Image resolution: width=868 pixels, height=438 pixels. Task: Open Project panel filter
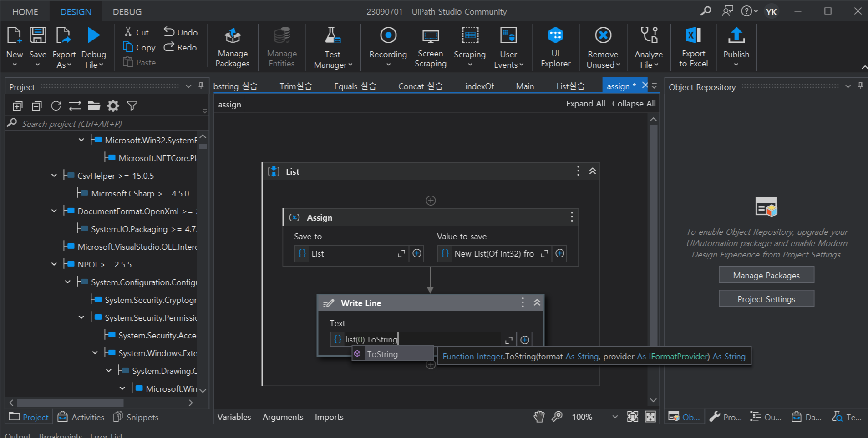pyautogui.click(x=132, y=106)
